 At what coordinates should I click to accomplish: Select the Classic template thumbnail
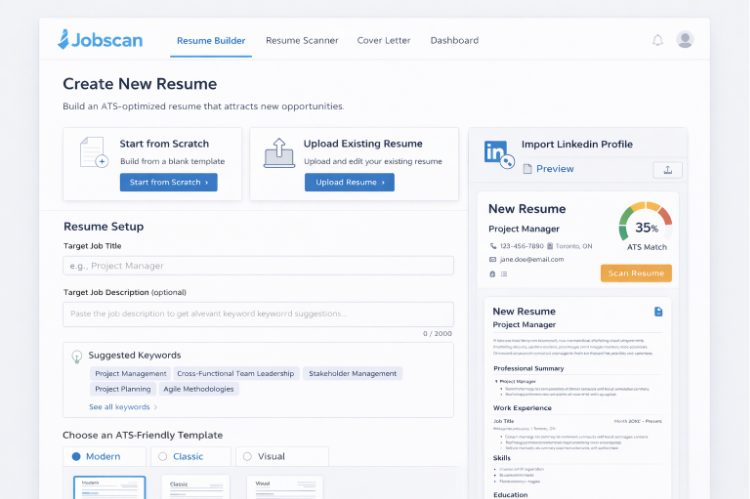[x=196, y=488]
